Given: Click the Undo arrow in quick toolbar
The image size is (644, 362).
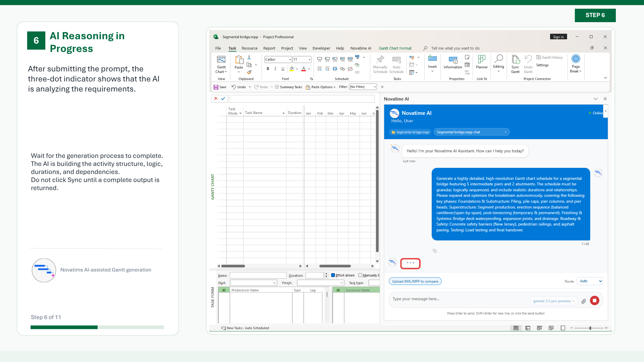Looking at the screenshot, I should [234, 87].
